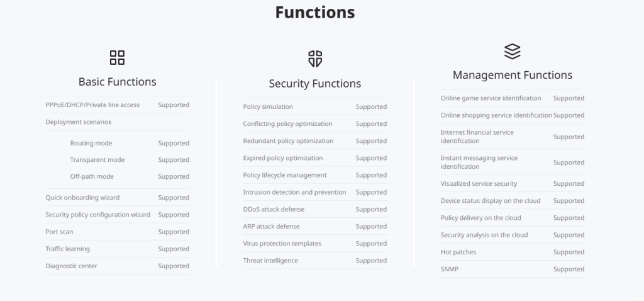This screenshot has height=301, width=644.
Task: Click the Functions page title
Action: (x=315, y=13)
